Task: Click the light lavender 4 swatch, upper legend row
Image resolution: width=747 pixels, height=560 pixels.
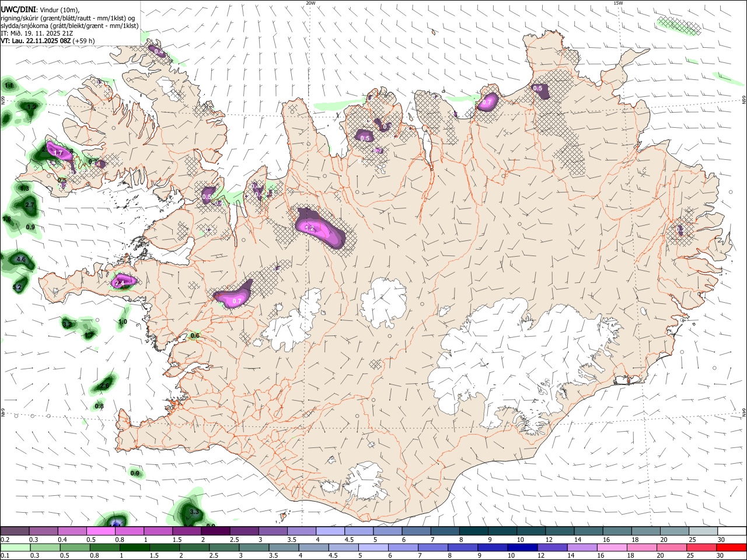Action: [x=330, y=531]
